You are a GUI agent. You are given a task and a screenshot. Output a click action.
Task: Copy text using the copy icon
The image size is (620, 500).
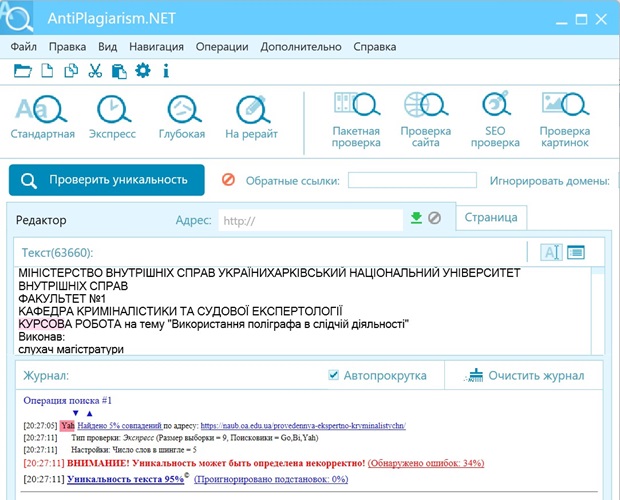coord(71,71)
